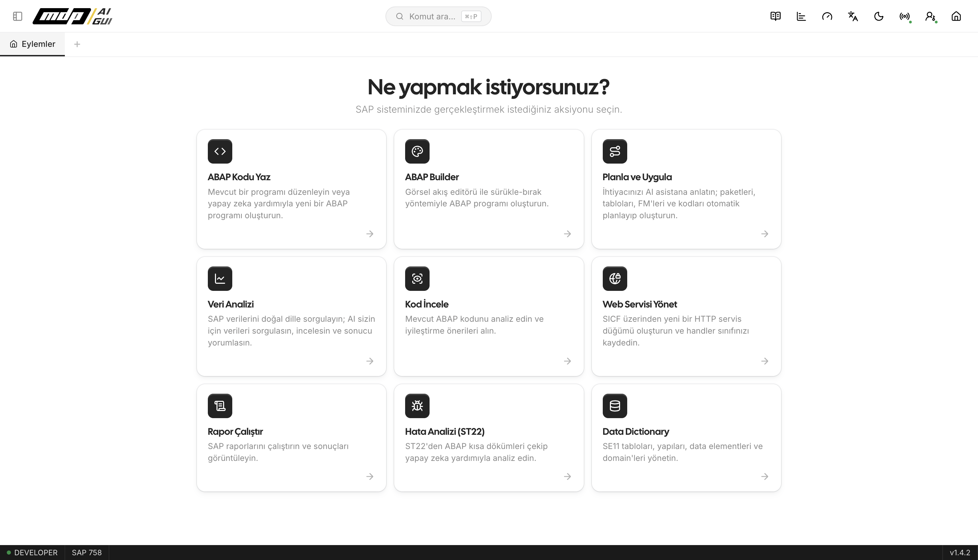Click the Web Servisi Yönet globe icon
This screenshot has height=560, width=978.
(x=615, y=278)
